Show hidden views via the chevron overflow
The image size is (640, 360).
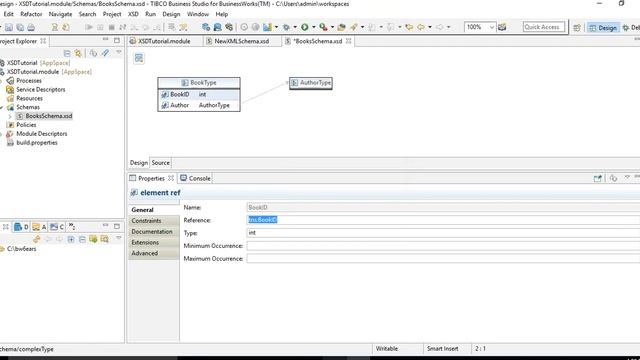[x=72, y=226]
